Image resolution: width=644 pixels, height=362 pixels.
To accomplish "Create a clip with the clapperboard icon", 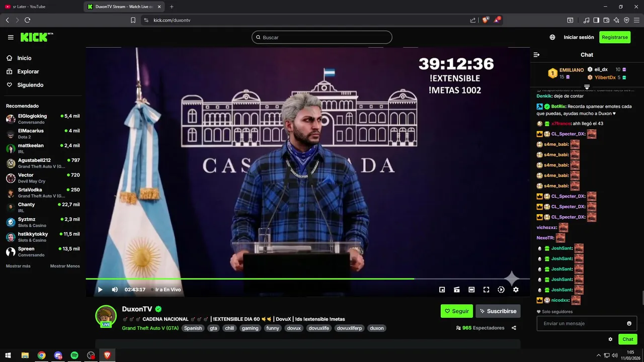I will point(457,290).
